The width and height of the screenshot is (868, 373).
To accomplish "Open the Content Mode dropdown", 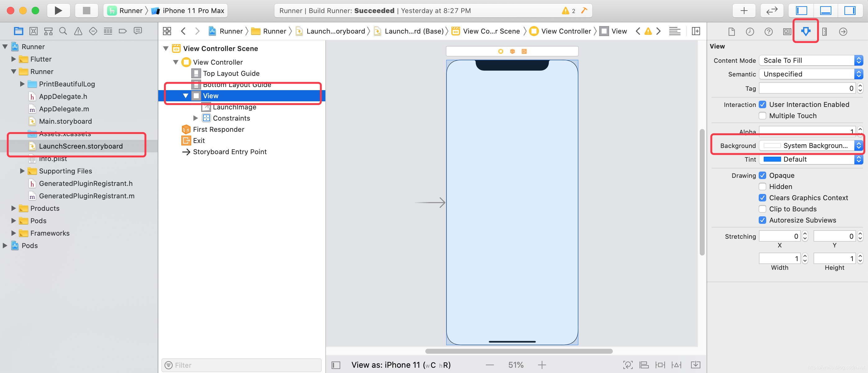I will (810, 60).
